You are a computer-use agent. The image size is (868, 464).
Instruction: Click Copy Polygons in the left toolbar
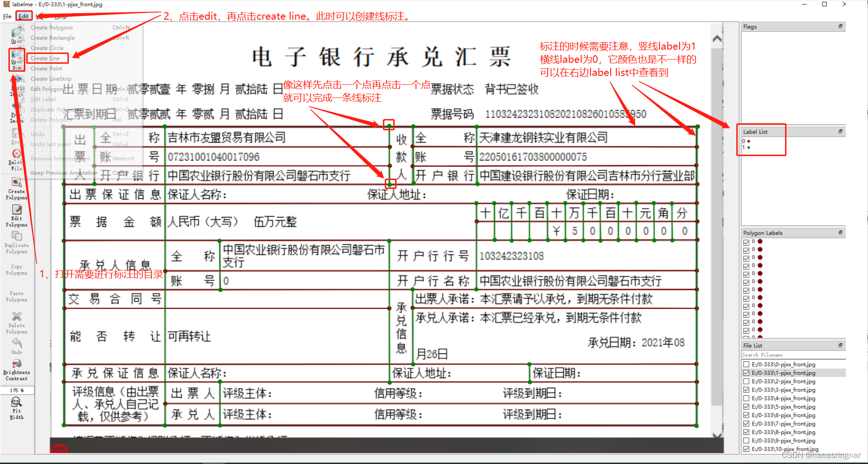click(x=17, y=269)
